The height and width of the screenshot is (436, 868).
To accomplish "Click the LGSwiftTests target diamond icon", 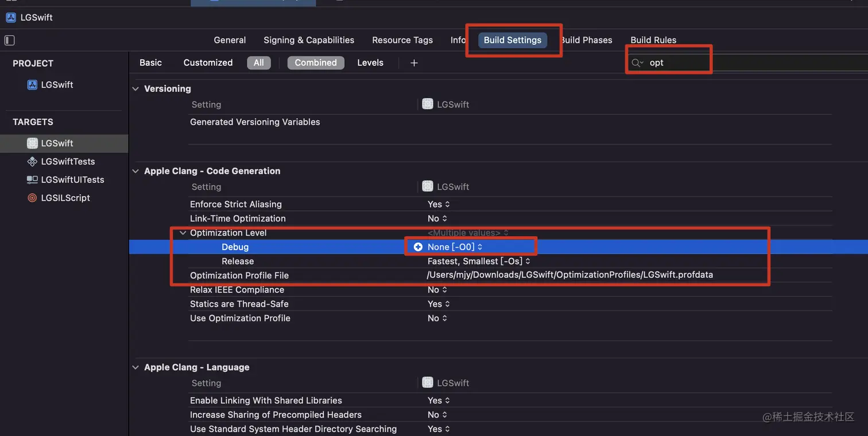I will click(x=32, y=162).
